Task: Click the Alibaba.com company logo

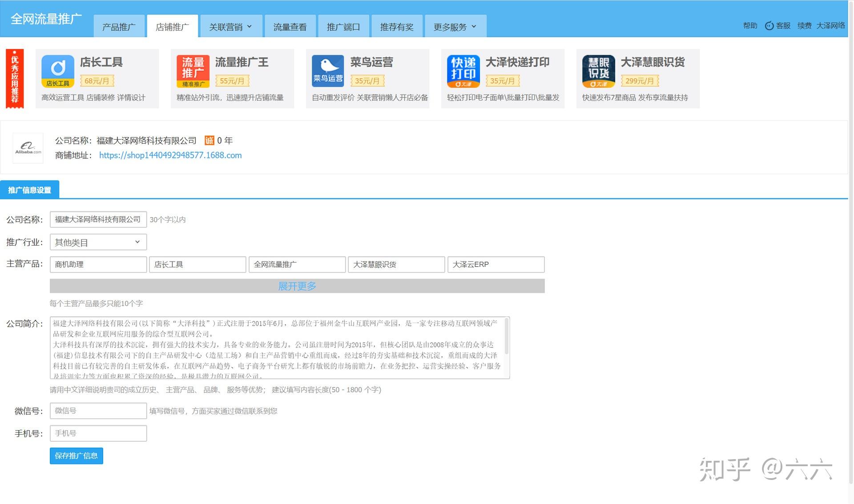Action: 28,148
